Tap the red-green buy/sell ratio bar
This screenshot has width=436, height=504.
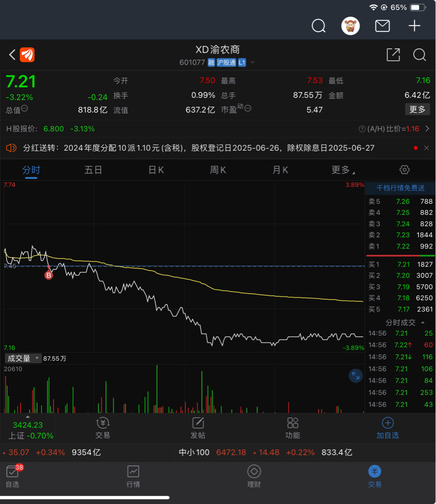pyautogui.click(x=401, y=255)
